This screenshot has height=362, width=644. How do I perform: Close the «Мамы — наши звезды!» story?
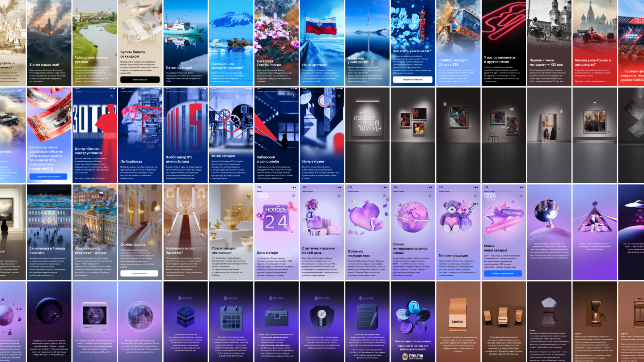pyautogui.click(x=521, y=196)
